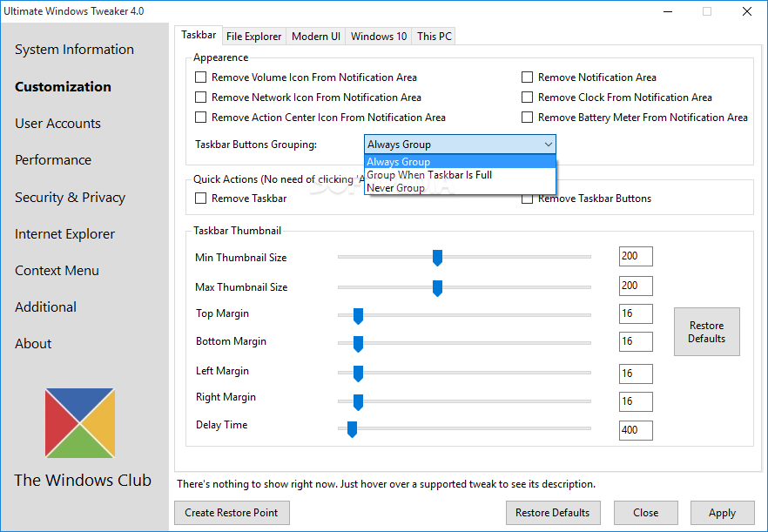The height and width of the screenshot is (532, 768).
Task: Apply the tweaks with Apply button
Action: pos(722,512)
